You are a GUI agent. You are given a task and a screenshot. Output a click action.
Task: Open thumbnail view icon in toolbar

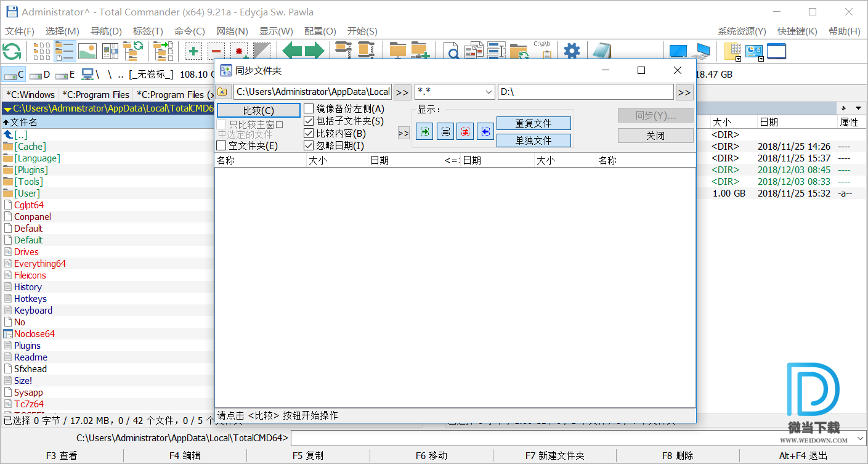tap(87, 51)
